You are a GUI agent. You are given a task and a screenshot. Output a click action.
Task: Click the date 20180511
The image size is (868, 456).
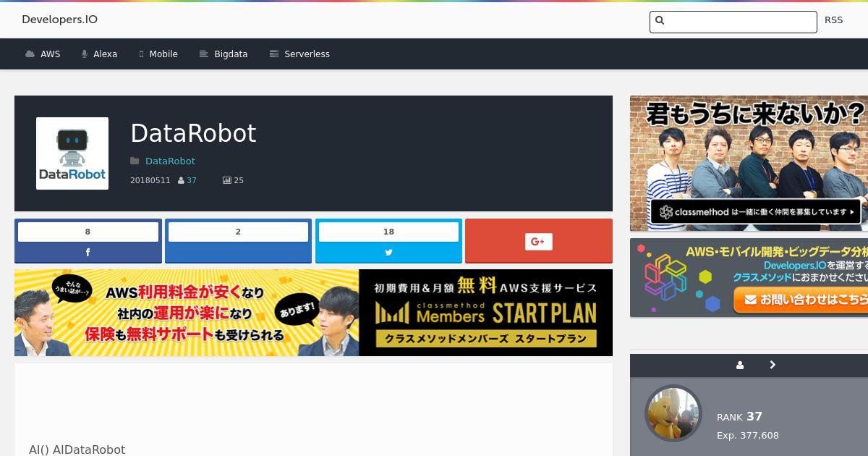point(150,180)
